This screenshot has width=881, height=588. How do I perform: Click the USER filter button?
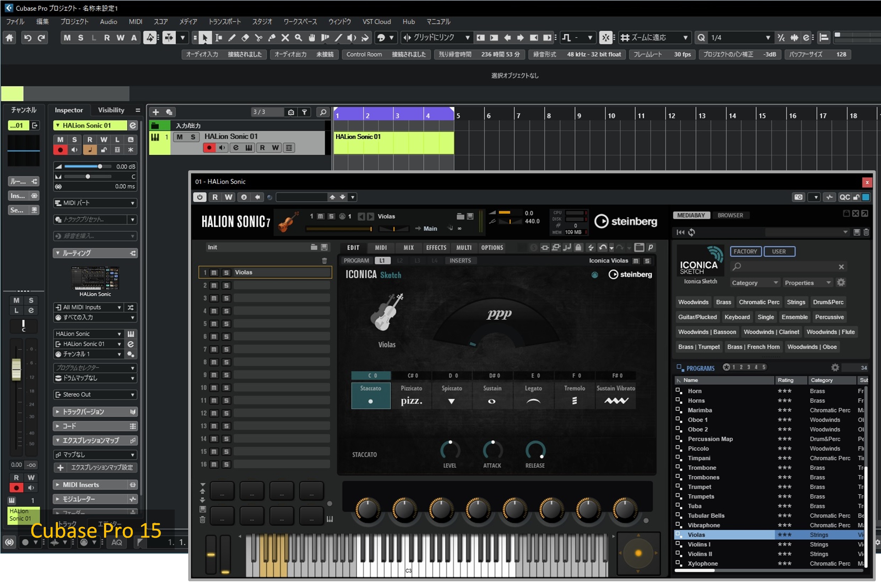click(x=779, y=252)
